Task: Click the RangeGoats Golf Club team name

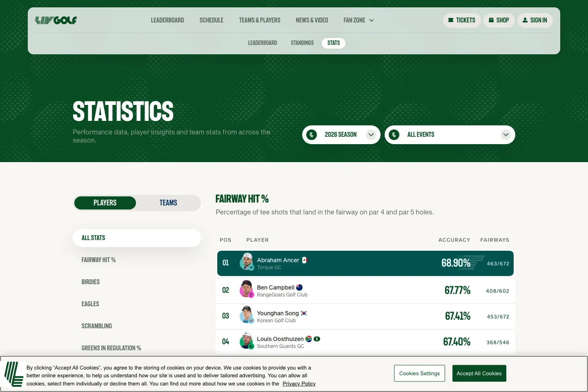Action: coord(282,295)
